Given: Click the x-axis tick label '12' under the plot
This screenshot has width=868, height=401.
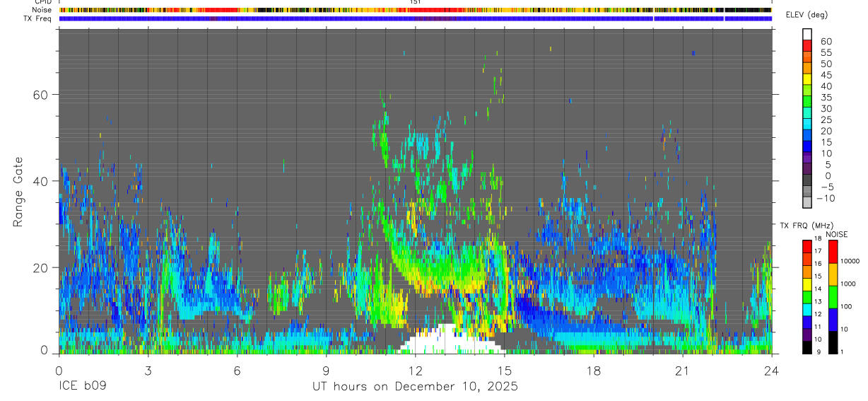Looking at the screenshot, I should 416,371.
